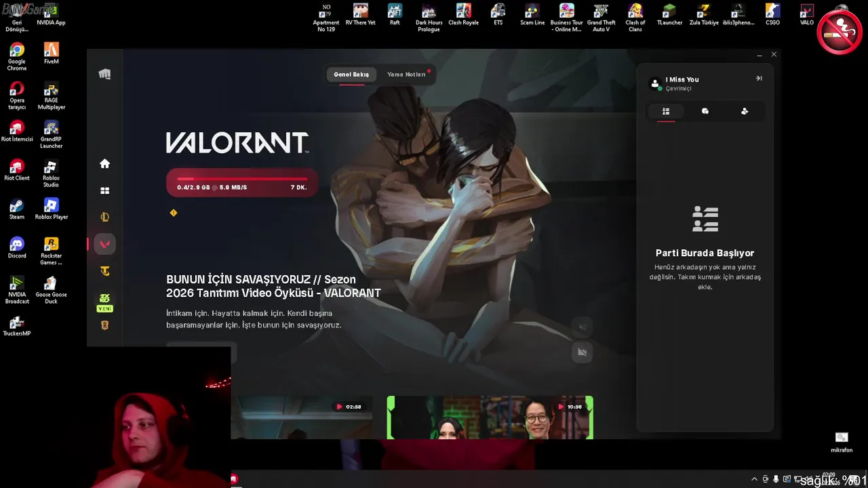
Task: Open Business Tour desktop shortcut
Action: pos(566,18)
